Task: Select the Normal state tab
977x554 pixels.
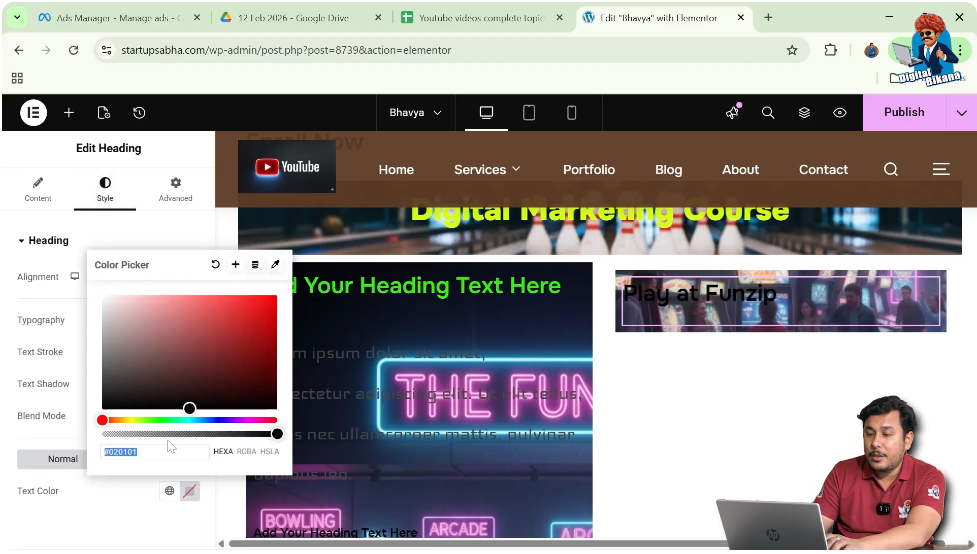Action: [52, 459]
